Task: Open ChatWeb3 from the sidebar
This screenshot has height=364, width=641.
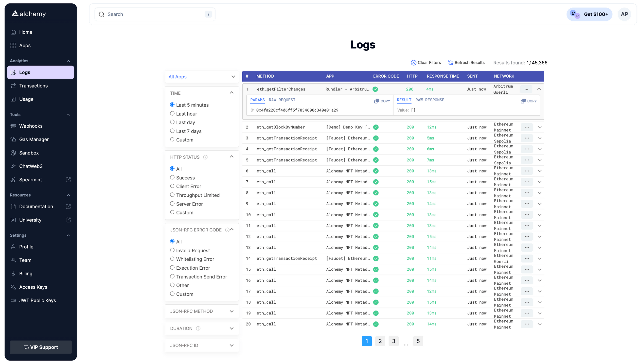Action: [31, 166]
